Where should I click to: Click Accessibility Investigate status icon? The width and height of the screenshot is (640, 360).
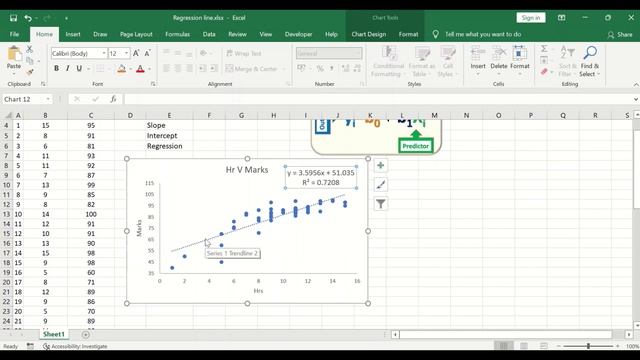(46, 346)
